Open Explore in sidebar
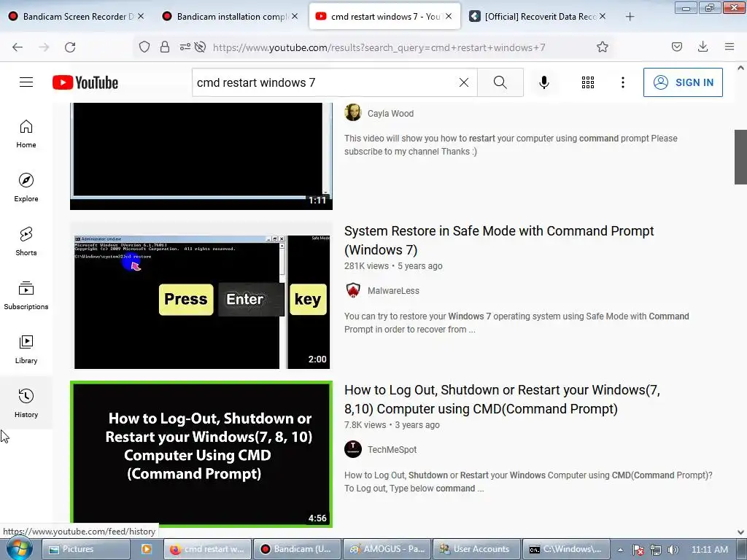This screenshot has width=747, height=560. (26, 187)
